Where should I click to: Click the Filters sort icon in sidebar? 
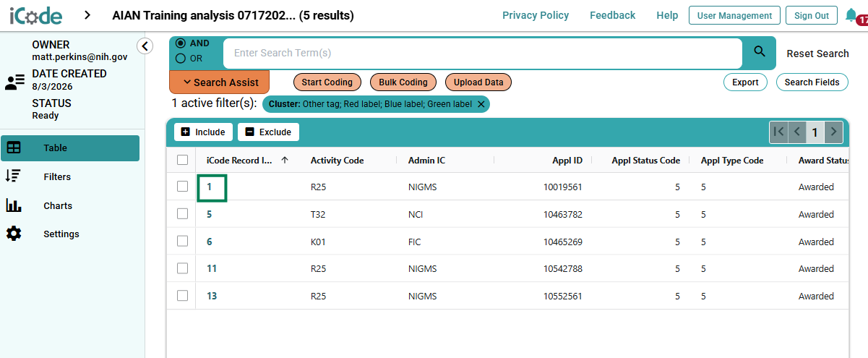[x=13, y=176]
